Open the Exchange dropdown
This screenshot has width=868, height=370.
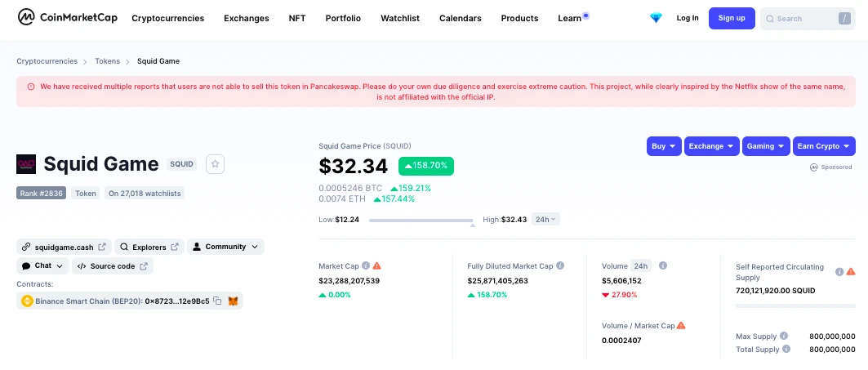coord(711,146)
